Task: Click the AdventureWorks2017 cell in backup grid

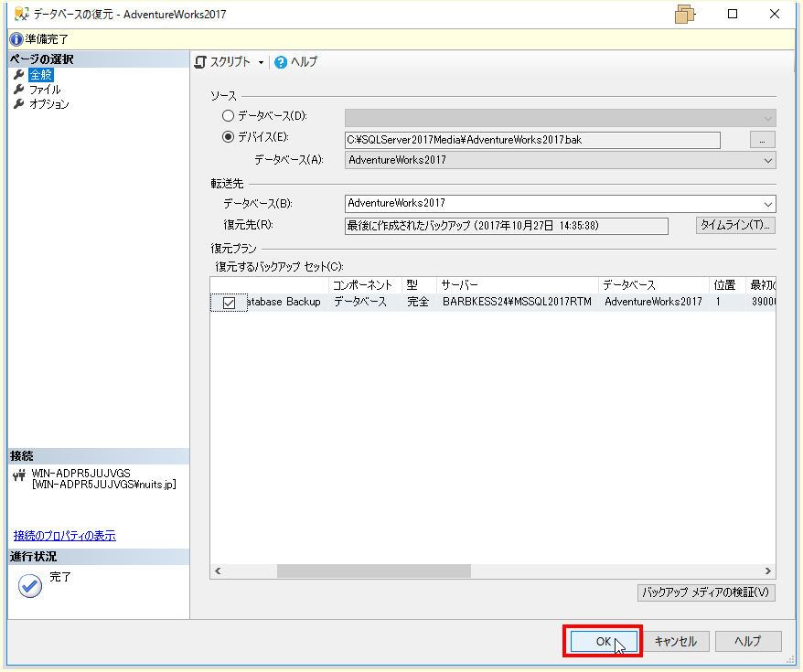Action: 653,302
